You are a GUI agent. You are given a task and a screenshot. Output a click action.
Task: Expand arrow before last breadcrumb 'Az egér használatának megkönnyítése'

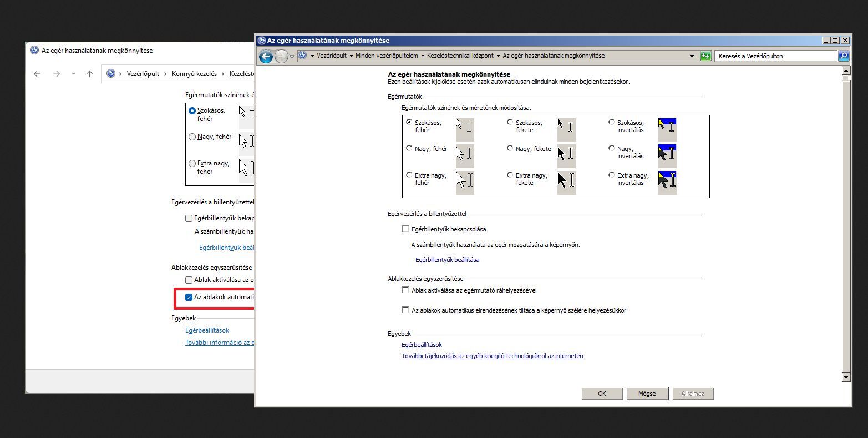(x=498, y=56)
